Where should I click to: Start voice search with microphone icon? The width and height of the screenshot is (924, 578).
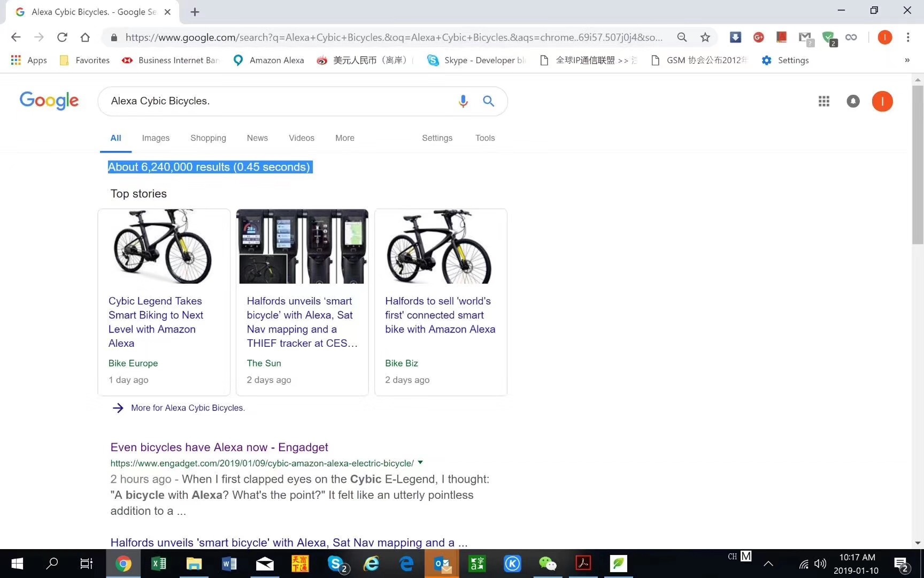[x=463, y=101]
